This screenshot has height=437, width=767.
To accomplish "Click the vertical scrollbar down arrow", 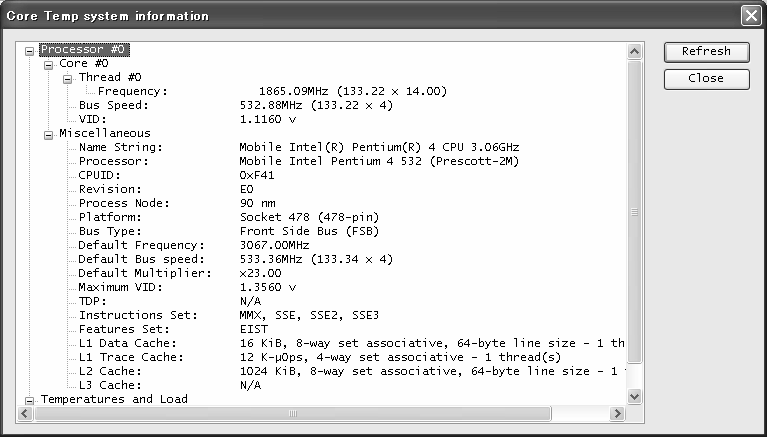I will [x=634, y=396].
